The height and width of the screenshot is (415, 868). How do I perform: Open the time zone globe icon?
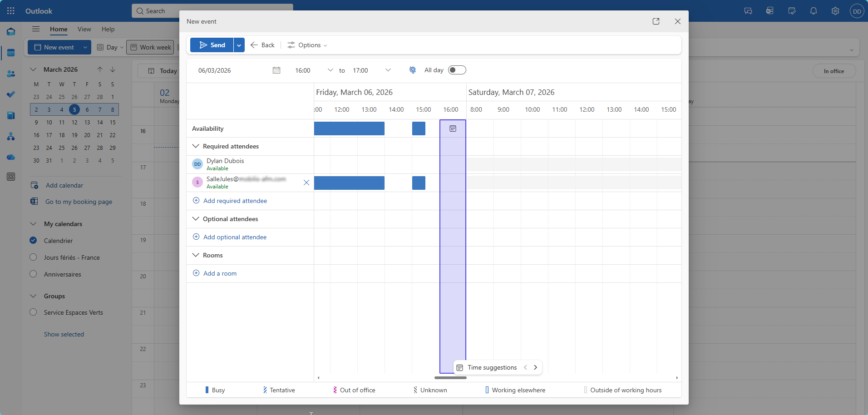tap(412, 70)
